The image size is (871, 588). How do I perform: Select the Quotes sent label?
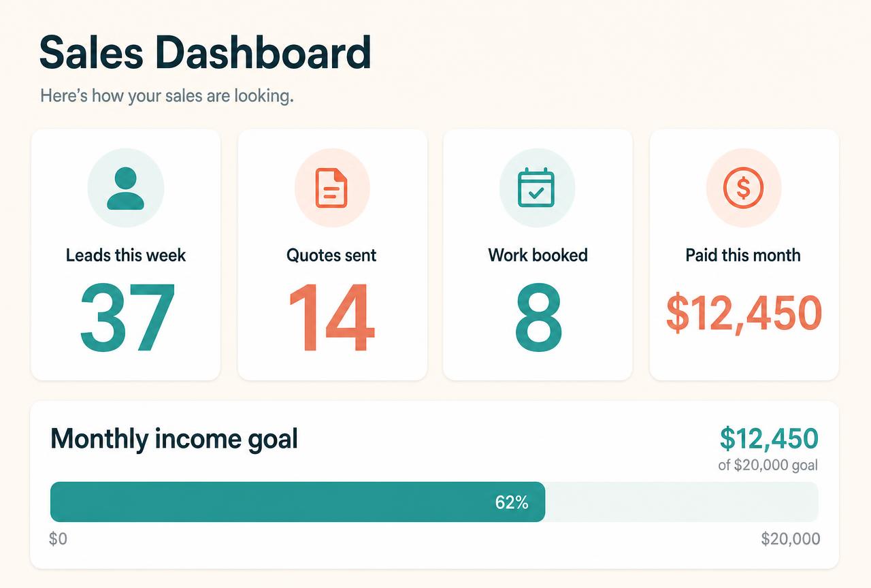click(x=331, y=255)
